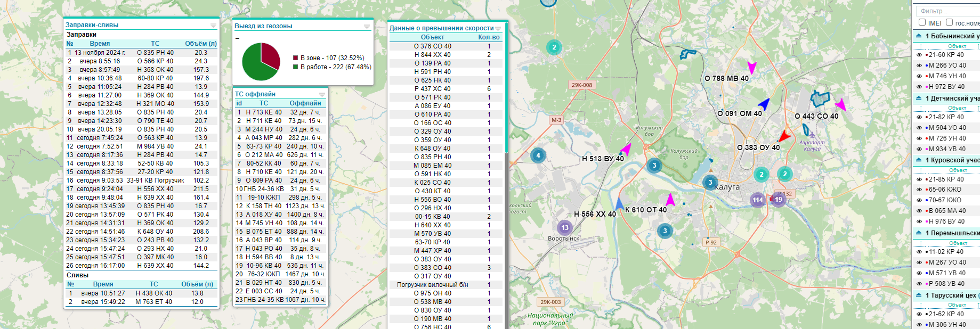Select the pink arrow marker near О 443 СО 40
This screenshot has height=329, width=980.
tap(840, 104)
